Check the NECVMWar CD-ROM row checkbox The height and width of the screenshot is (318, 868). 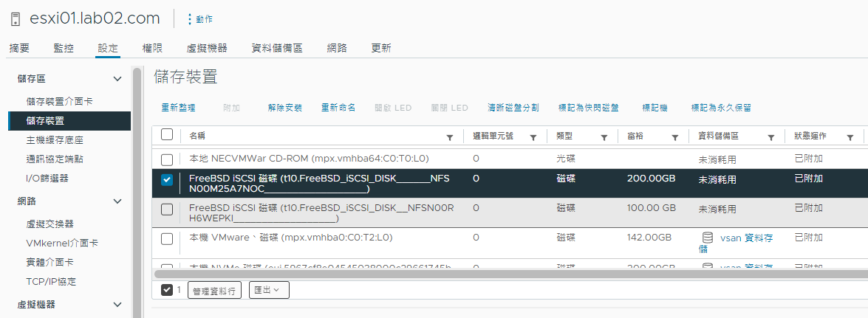(x=167, y=160)
